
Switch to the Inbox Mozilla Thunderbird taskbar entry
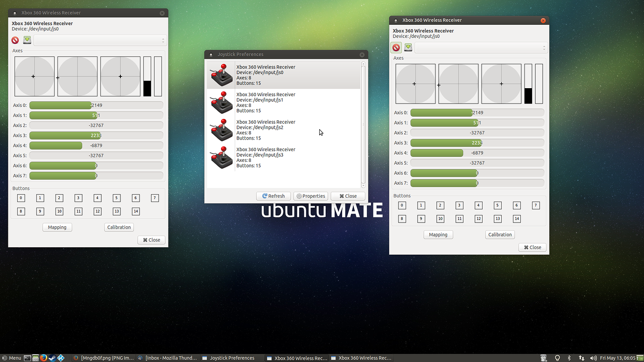[168, 358]
